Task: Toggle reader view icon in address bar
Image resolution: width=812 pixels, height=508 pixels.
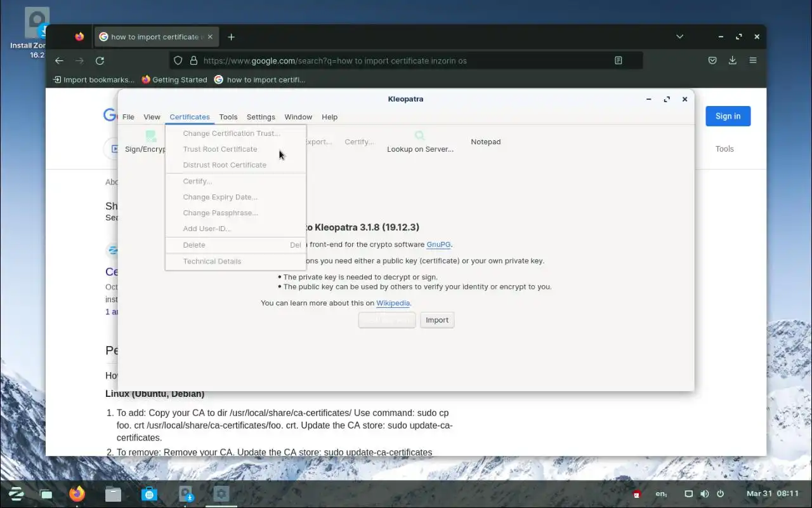Action: 619,60
